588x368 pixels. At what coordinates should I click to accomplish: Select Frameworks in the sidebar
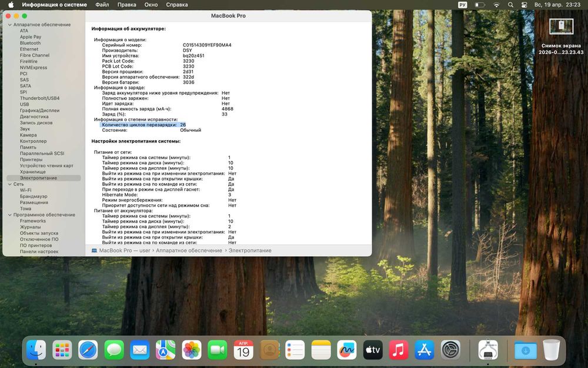pyautogui.click(x=32, y=221)
